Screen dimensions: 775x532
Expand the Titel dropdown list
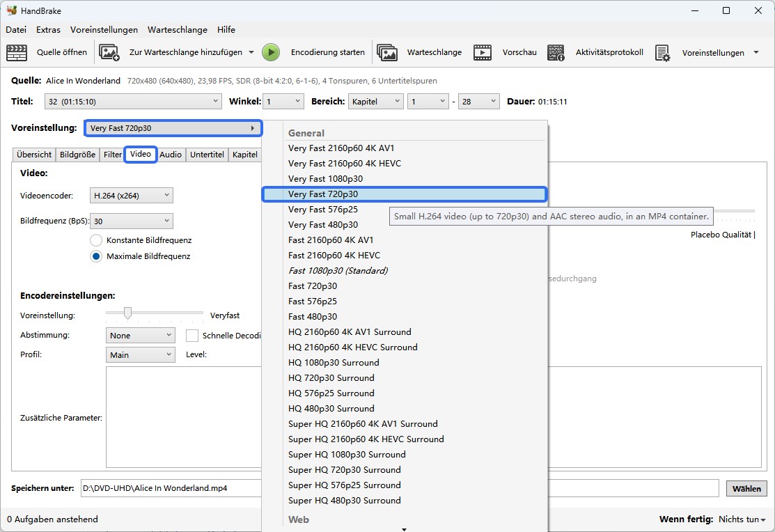[x=133, y=102]
